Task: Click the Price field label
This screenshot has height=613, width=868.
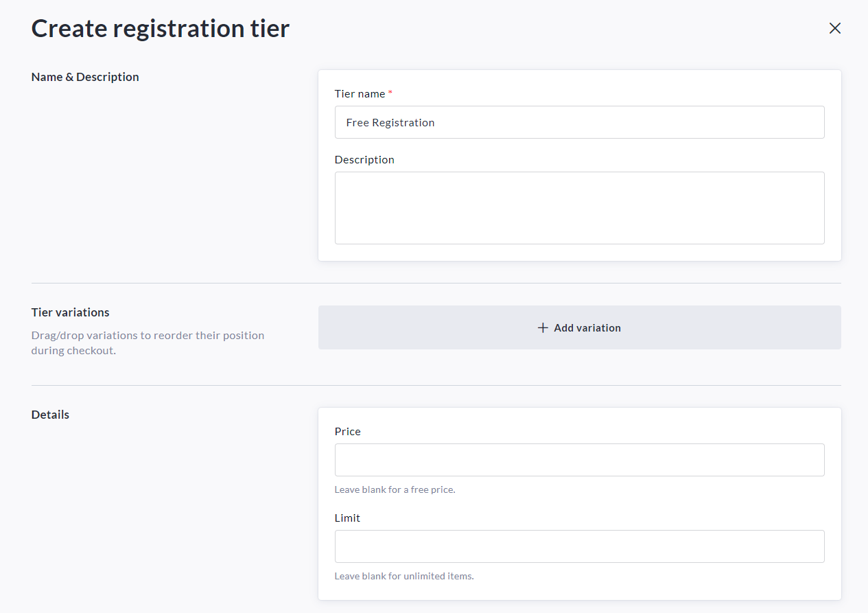Action: (347, 431)
